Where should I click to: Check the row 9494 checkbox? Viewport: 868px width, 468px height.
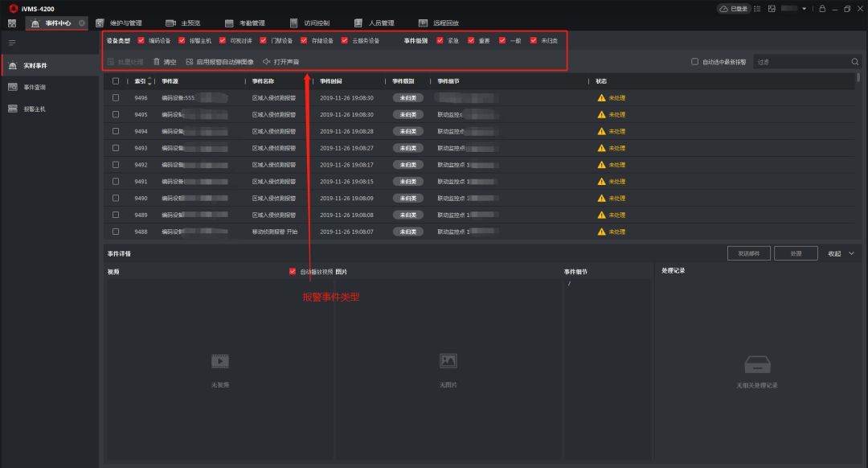(116, 131)
